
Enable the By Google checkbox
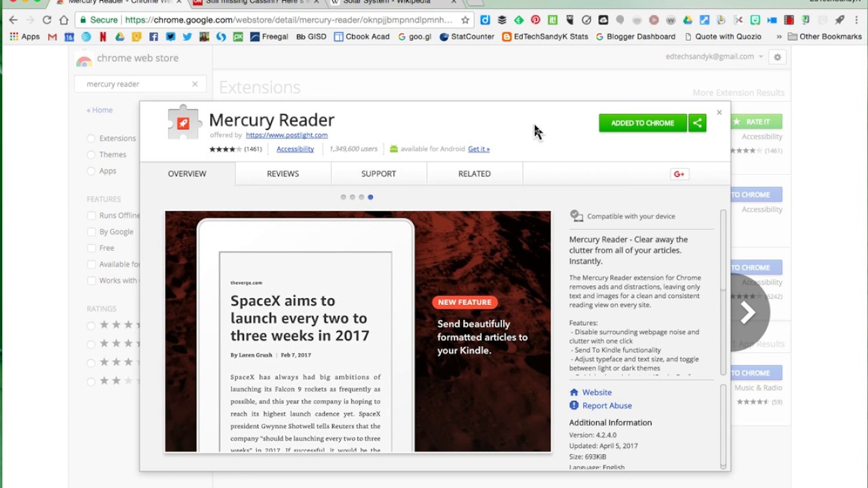(91, 232)
